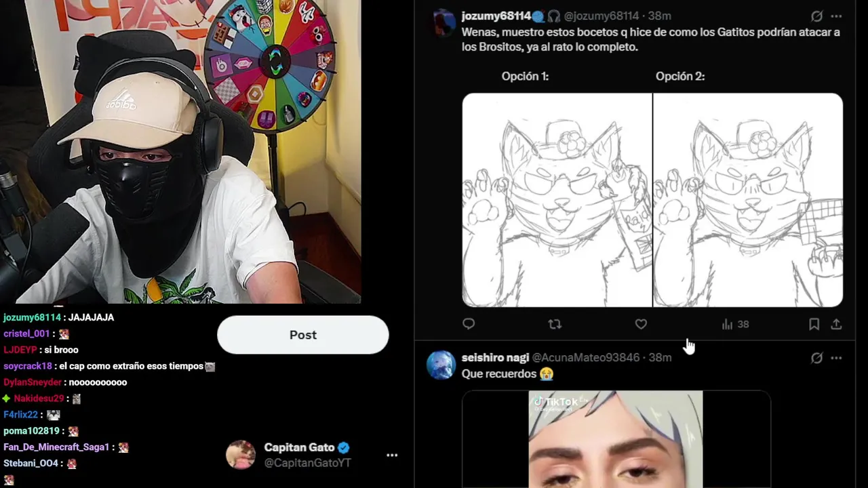The height and width of the screenshot is (488, 868).
Task: Open the seishiro nagi username link
Action: coord(495,357)
